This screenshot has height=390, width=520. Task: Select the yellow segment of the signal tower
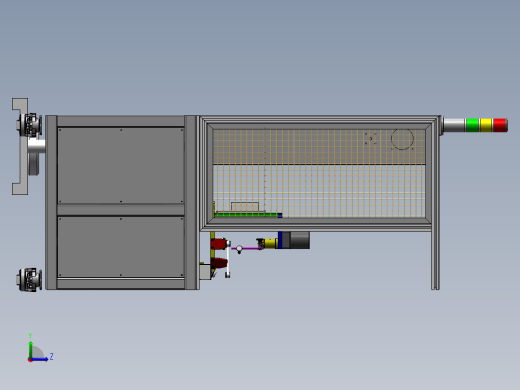486,125
